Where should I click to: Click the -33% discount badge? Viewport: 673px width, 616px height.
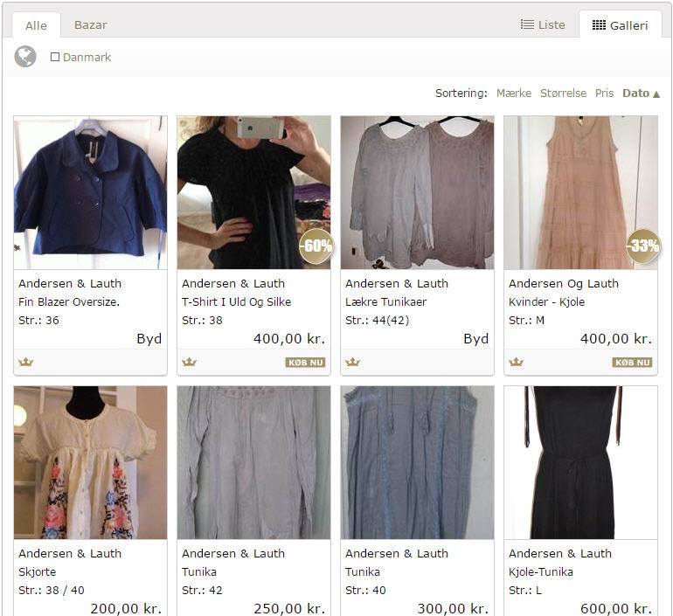coord(643,246)
